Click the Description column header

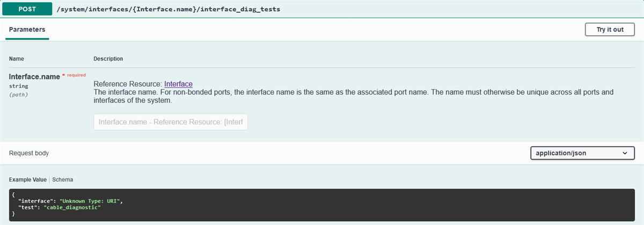[x=108, y=58]
